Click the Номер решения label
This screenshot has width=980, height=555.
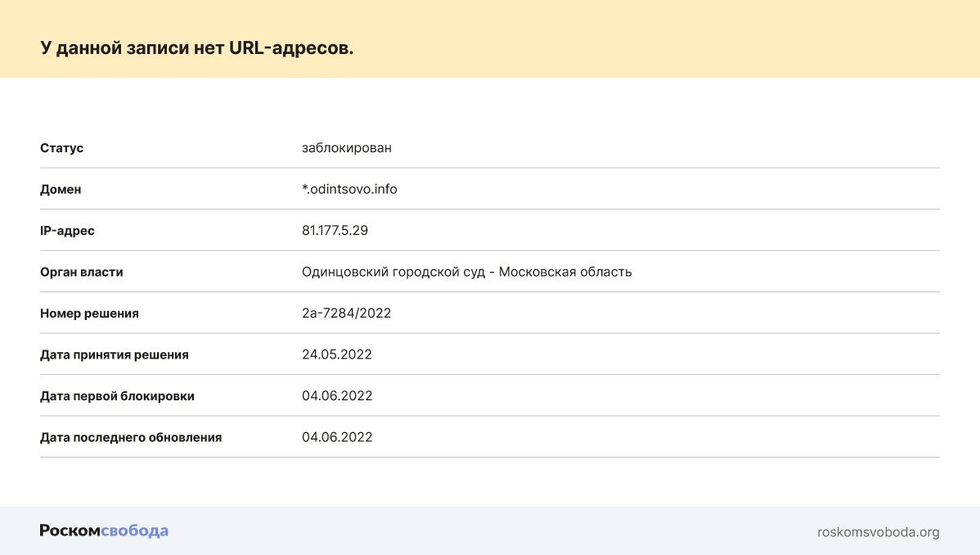(89, 314)
